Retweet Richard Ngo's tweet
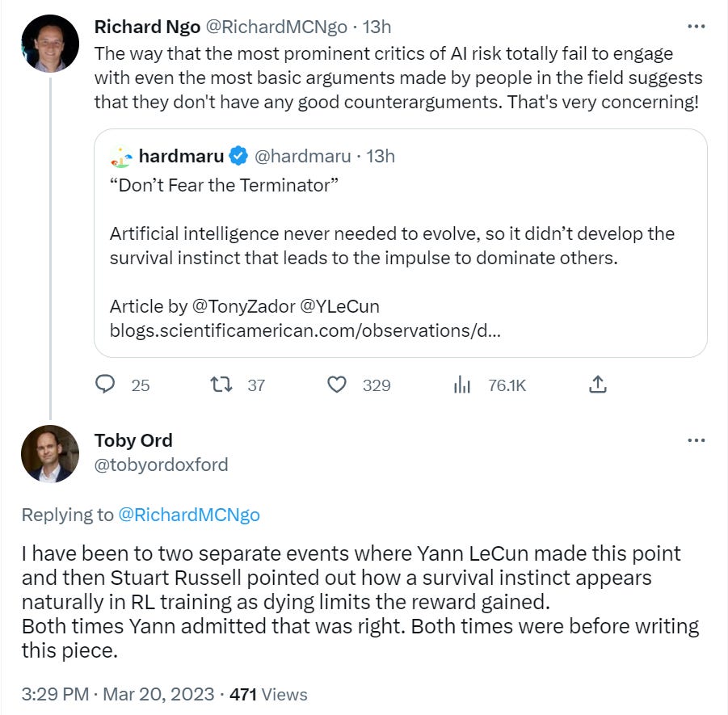 [221, 385]
